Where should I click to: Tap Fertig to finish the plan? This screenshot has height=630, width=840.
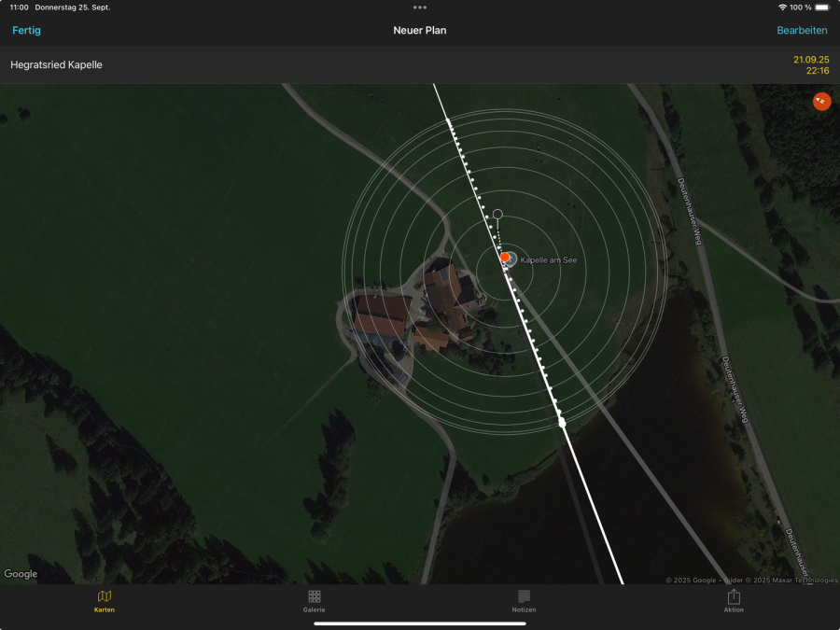coord(26,30)
